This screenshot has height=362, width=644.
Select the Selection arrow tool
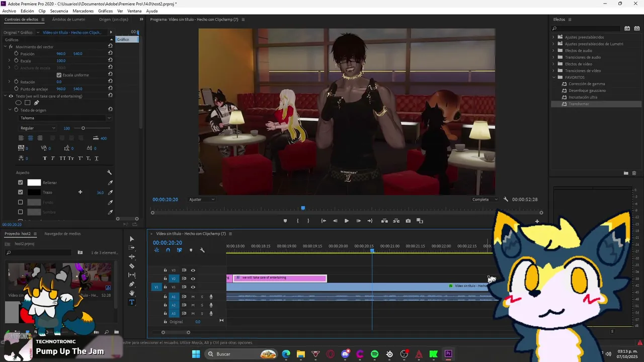[132, 239]
